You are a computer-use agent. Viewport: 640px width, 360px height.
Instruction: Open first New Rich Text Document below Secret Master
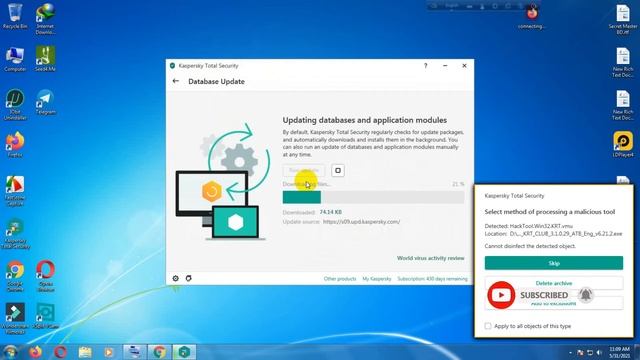623,62
